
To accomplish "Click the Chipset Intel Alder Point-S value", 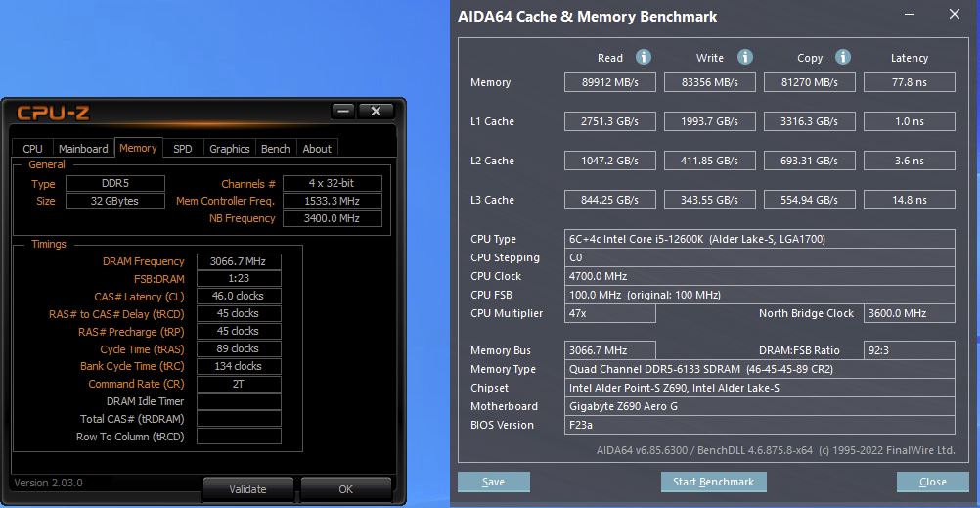I will point(759,388).
